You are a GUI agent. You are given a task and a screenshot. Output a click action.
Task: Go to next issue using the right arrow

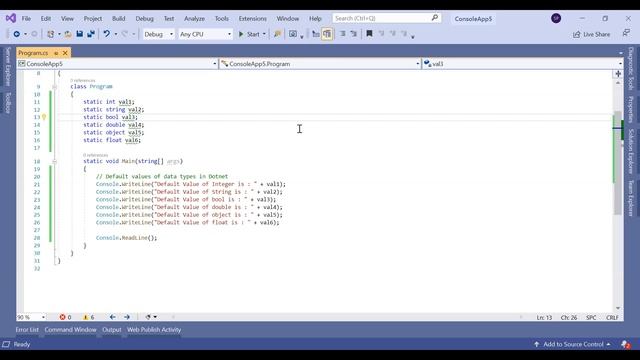click(127, 317)
